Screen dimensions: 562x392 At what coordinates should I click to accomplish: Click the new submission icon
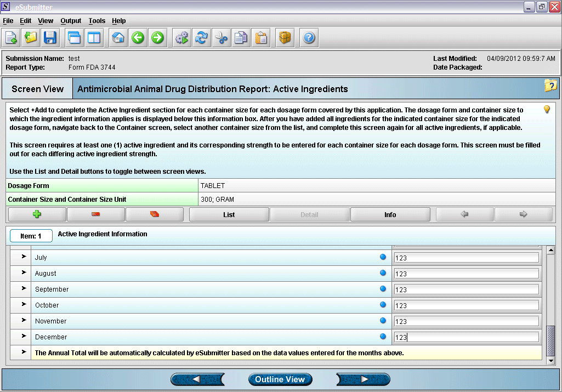tap(12, 38)
